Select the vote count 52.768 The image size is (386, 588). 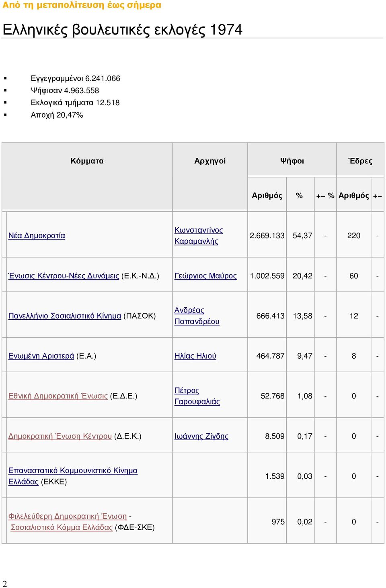[x=273, y=396]
